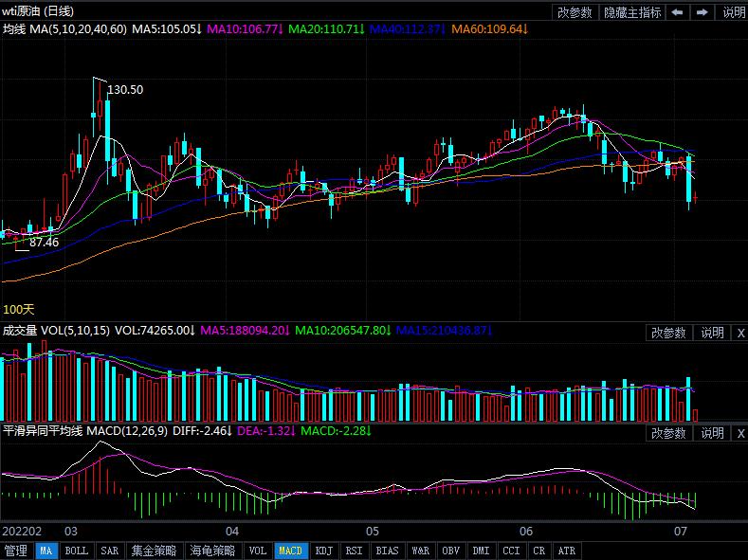Select the RSI indicator tab
748x560 pixels.
[x=354, y=551]
